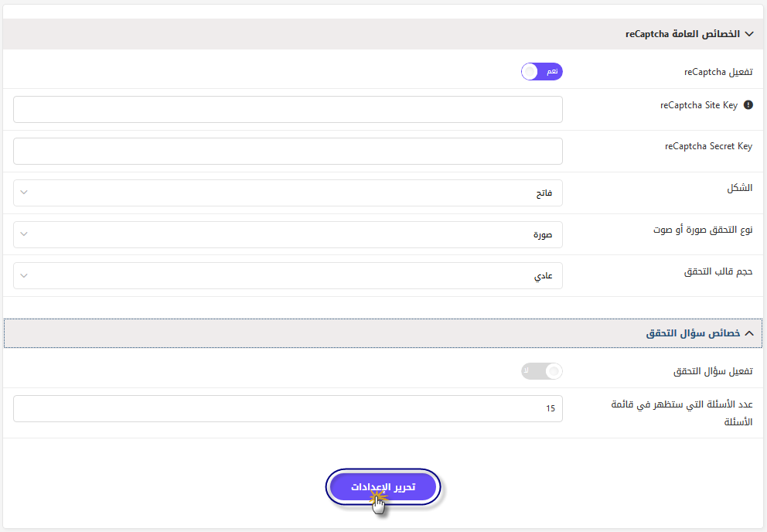Expand the خصائص سؤال التحقق section chevron
This screenshot has width=767, height=532.
click(x=749, y=333)
